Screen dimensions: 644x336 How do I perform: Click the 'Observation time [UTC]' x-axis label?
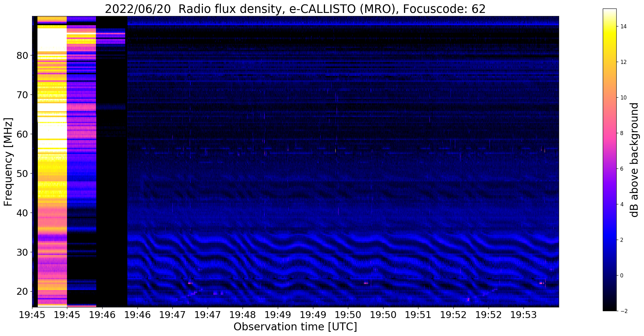click(x=295, y=327)
